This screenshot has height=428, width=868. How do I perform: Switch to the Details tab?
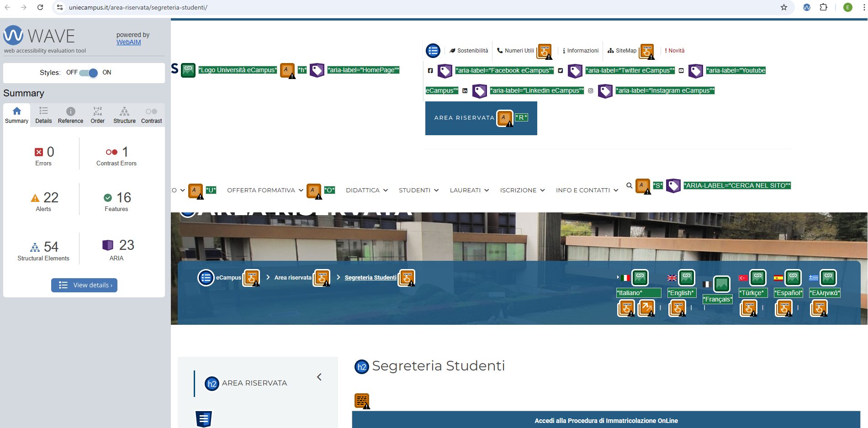tap(43, 115)
